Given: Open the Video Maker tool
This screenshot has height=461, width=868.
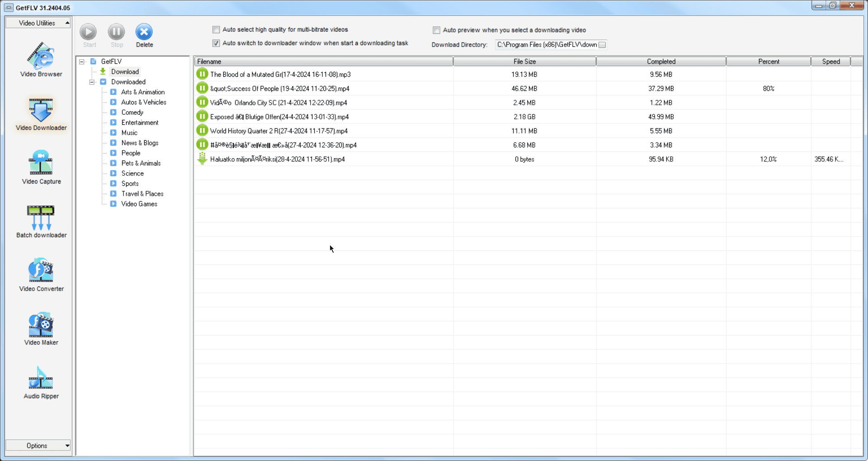Looking at the screenshot, I should coord(41,329).
